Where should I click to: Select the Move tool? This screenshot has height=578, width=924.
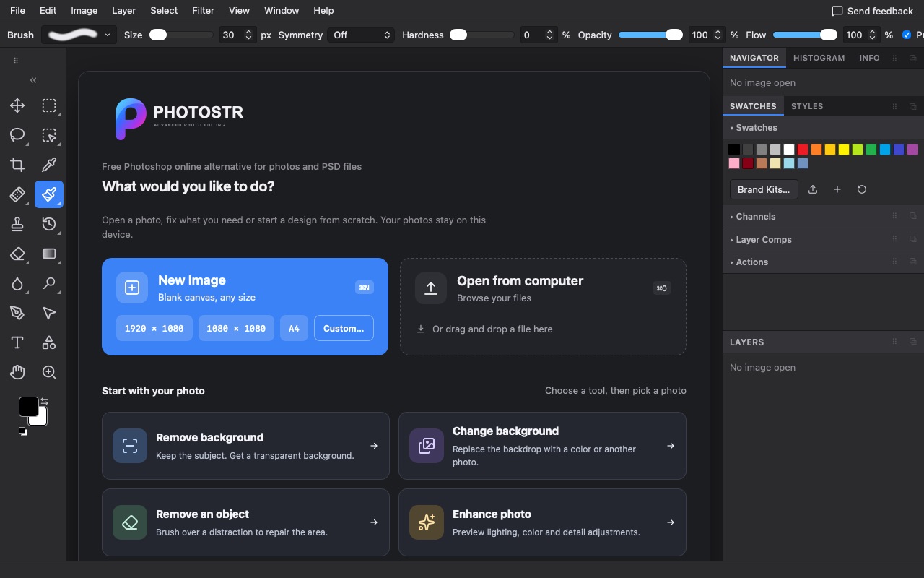point(17,105)
